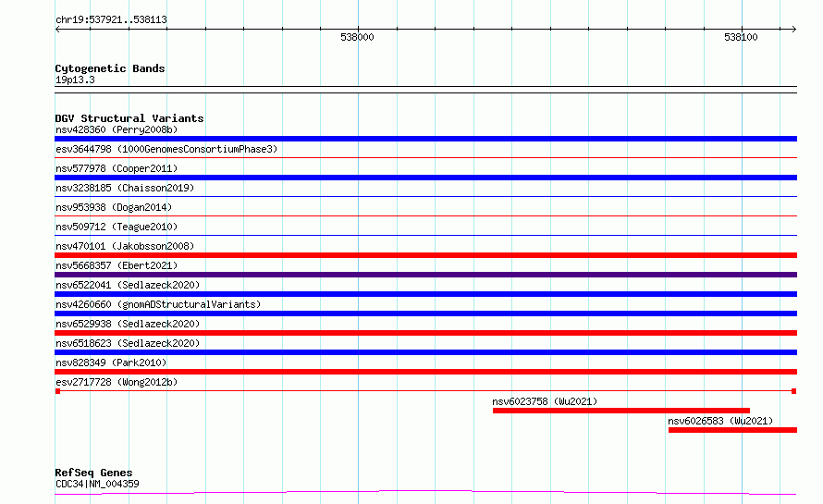Click the CDC34|NM_004359 gene label
Image resolution: width=823 pixels, height=504 pixels.
point(97,484)
